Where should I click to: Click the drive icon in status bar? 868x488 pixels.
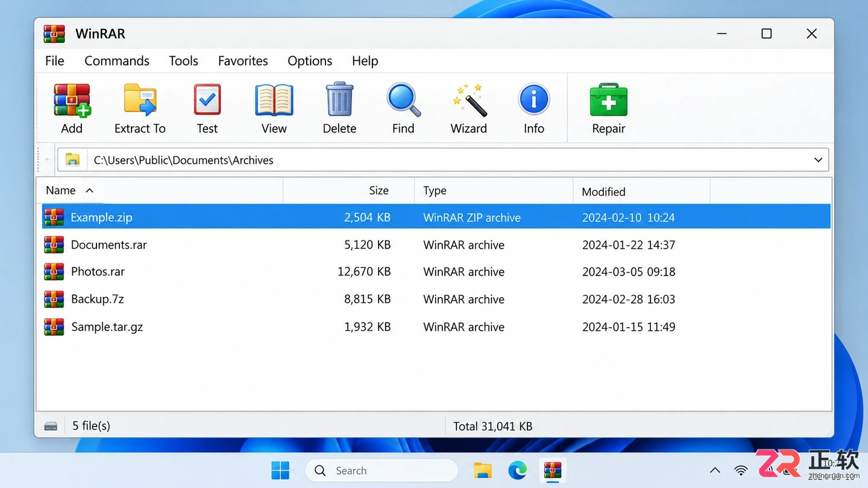51,426
